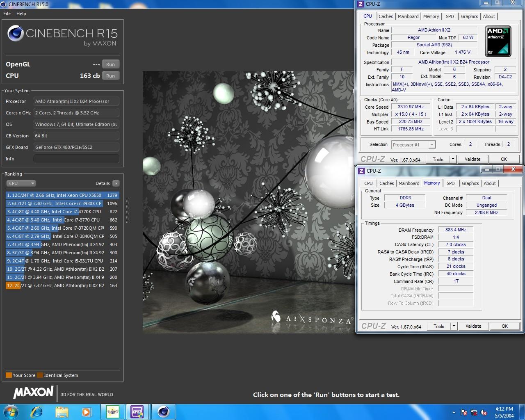525x420 pixels.
Task: Select highlighted ranking row 12 scoring 163
Action: point(62,285)
